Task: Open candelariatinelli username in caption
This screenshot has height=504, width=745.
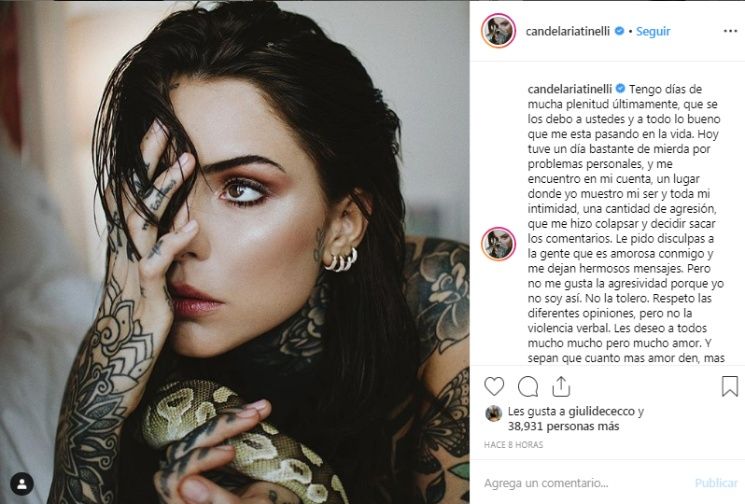Action: tap(570, 89)
